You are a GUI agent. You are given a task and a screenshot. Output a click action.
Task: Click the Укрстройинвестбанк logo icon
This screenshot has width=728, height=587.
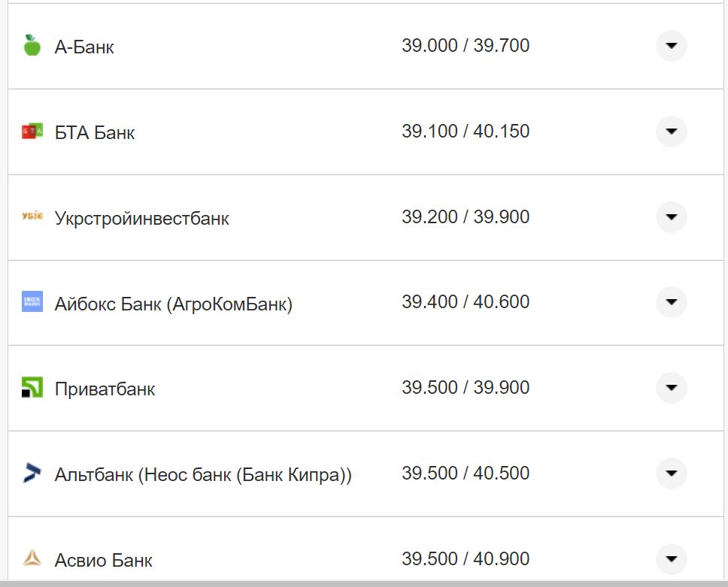coord(32,217)
